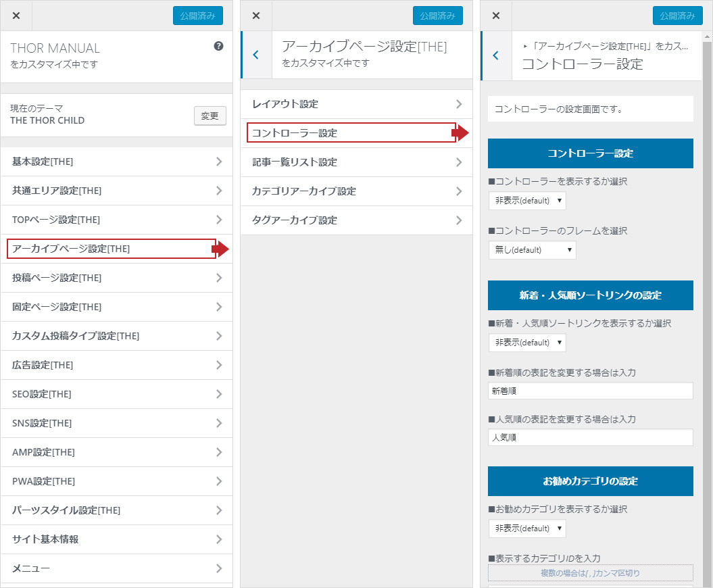Expand the レイアウト設定 chevron arrow
This screenshot has width=713, height=588.
point(459,104)
